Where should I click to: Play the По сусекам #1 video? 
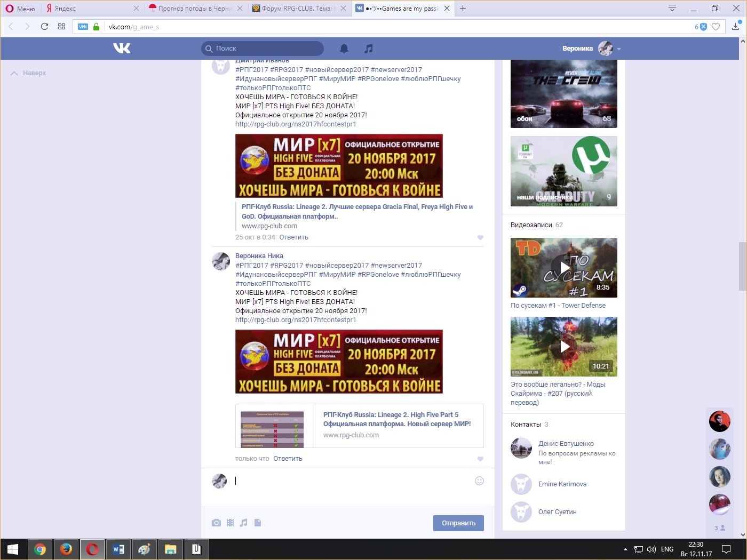(563, 268)
